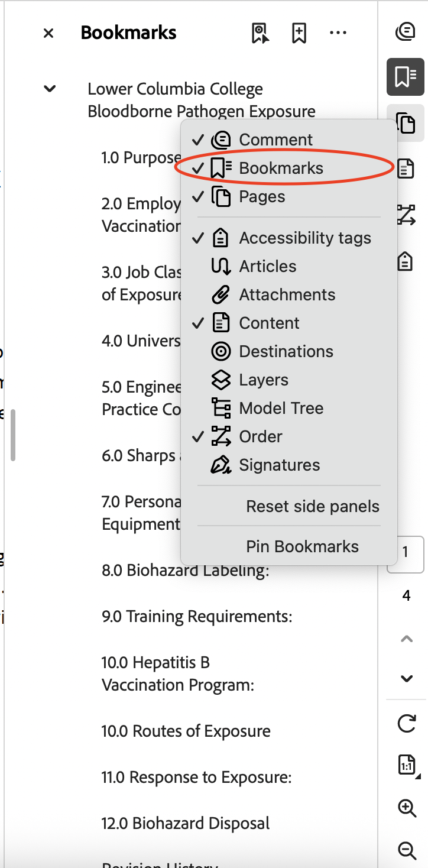Click the rotate page icon
This screenshot has height=868, width=428.
[x=406, y=724]
